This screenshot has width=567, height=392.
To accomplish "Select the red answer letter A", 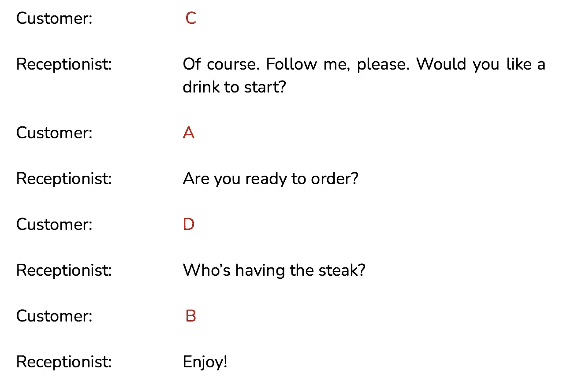I will [x=188, y=133].
